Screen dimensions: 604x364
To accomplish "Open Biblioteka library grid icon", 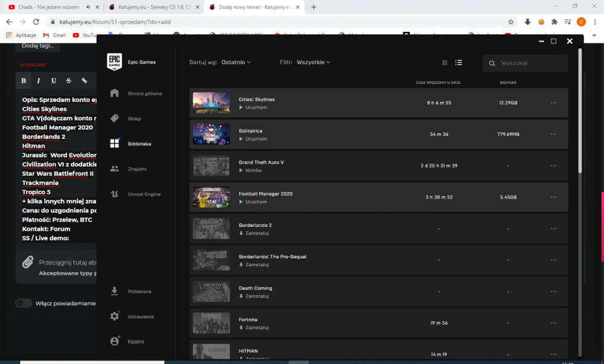I will [x=114, y=144].
